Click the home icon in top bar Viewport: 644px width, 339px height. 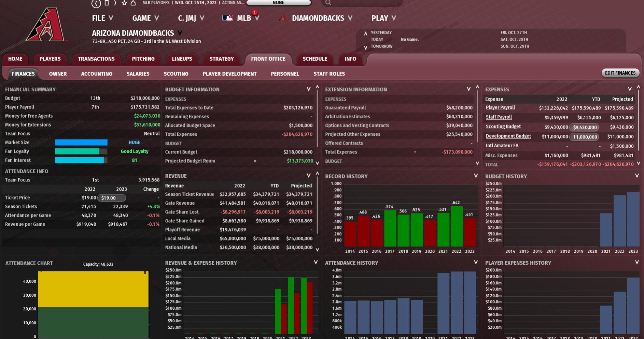click(x=133, y=3)
